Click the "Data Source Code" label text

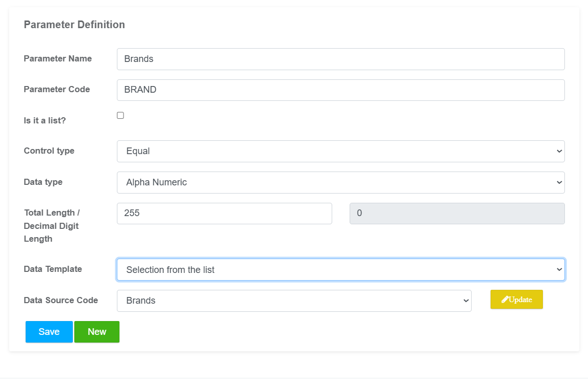pyautogui.click(x=61, y=301)
